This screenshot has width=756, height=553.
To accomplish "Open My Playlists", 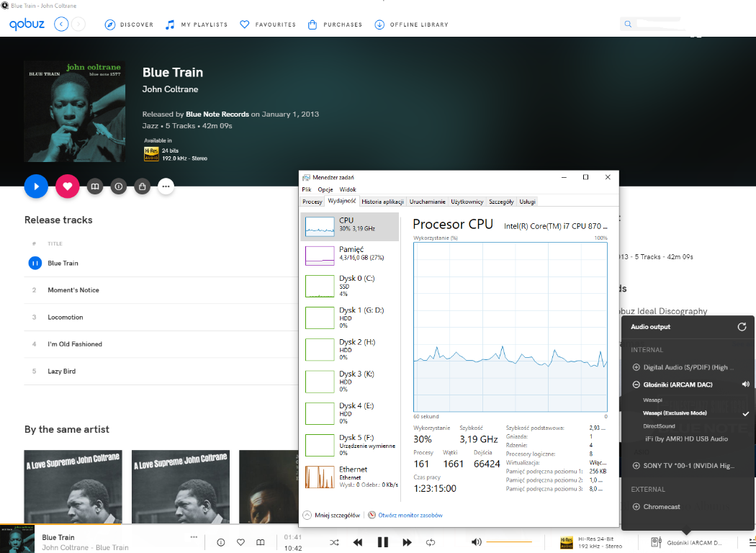I will pos(197,24).
